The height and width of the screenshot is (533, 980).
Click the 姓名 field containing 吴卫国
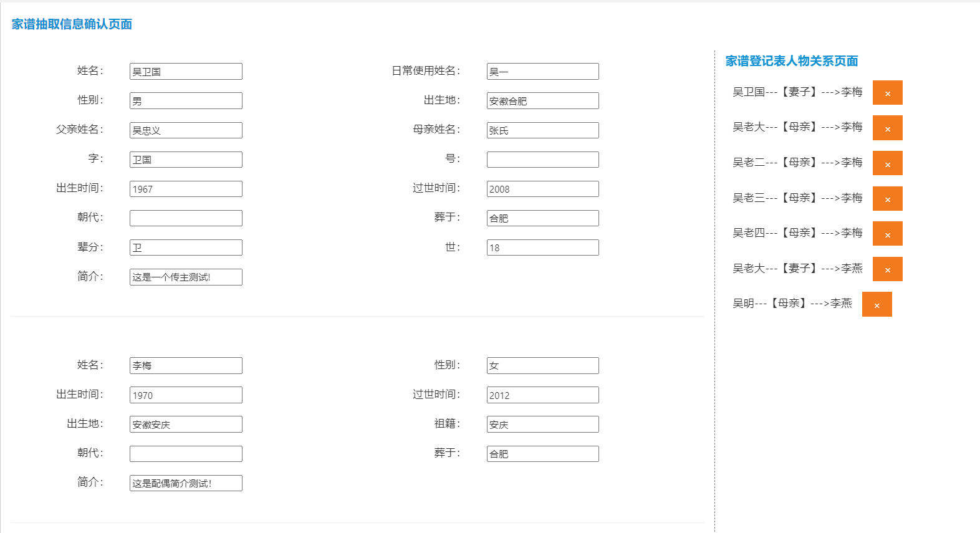[186, 71]
